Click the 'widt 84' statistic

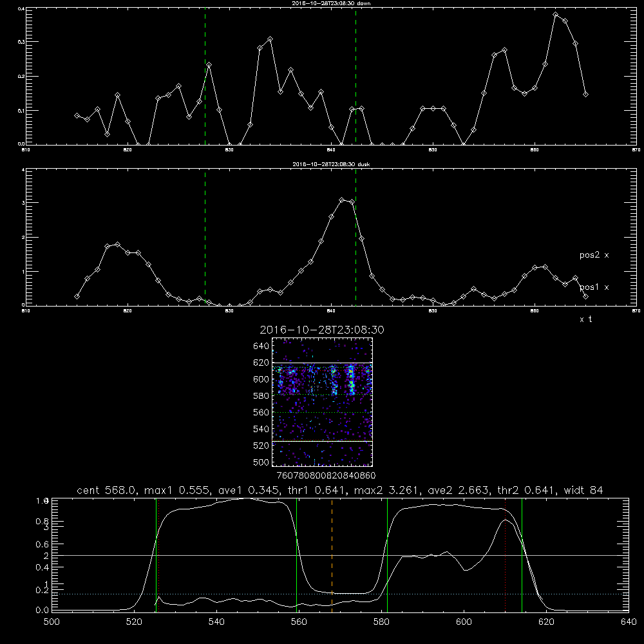tap(583, 490)
